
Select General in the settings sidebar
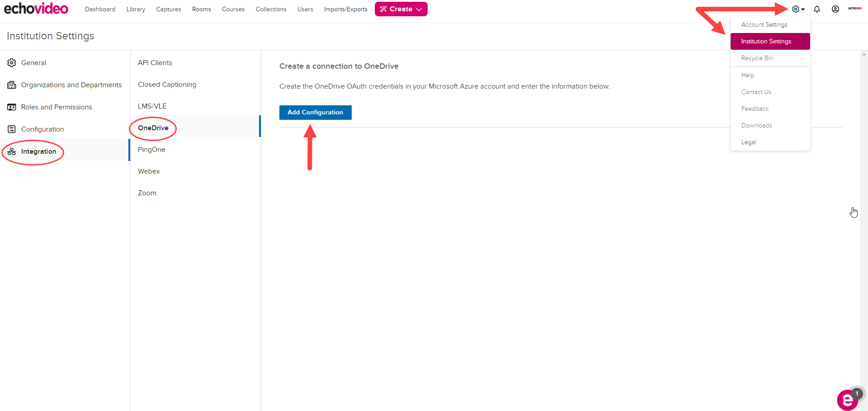[65, 63]
